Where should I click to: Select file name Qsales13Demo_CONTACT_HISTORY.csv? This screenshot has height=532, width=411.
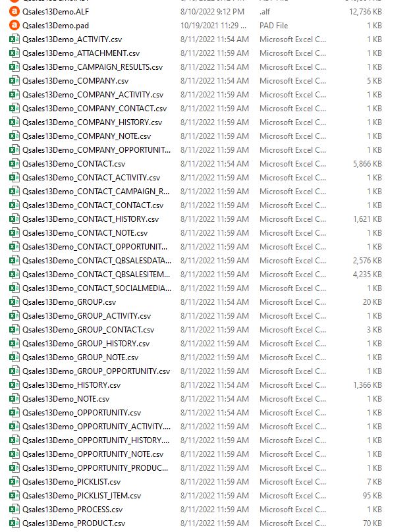tap(91, 219)
